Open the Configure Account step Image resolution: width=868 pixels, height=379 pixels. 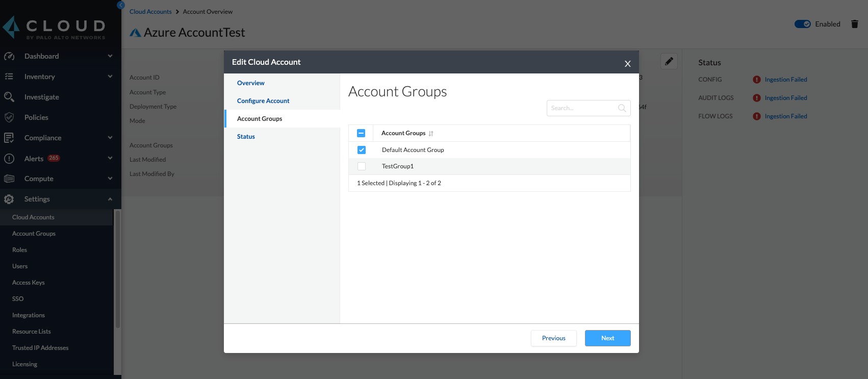(x=263, y=101)
